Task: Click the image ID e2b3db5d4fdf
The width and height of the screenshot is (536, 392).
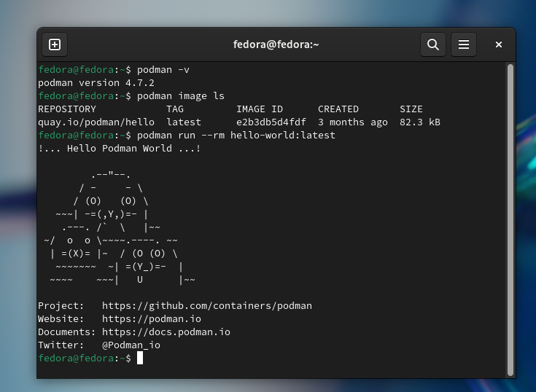Action: pyautogui.click(x=271, y=122)
